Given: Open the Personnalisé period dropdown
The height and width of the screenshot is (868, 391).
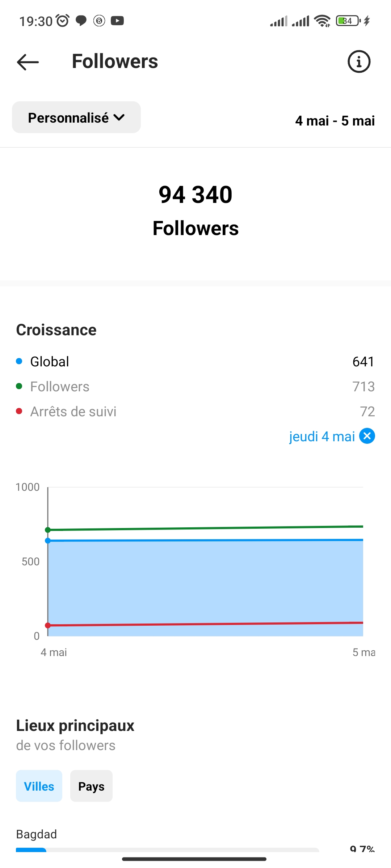Looking at the screenshot, I should (x=76, y=118).
